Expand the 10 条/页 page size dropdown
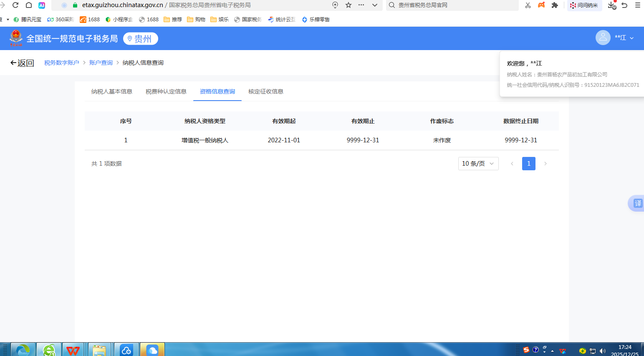The height and width of the screenshot is (356, 644). click(478, 164)
